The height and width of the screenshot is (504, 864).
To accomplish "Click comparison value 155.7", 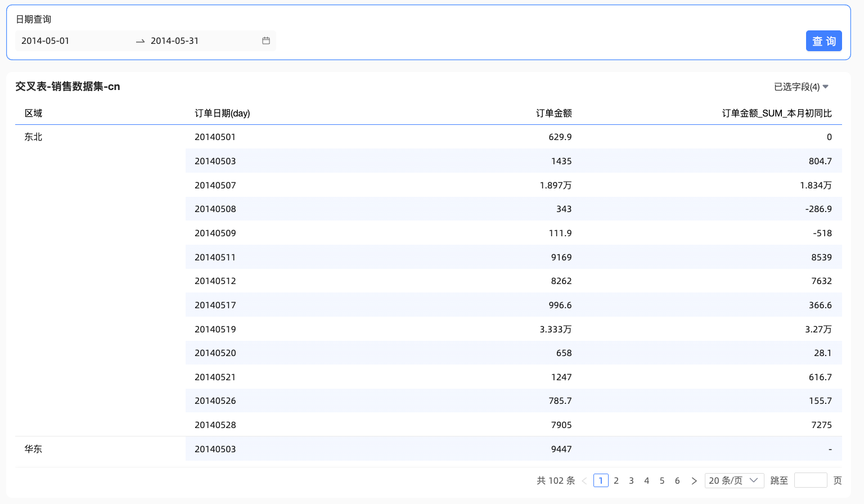I will pos(820,400).
